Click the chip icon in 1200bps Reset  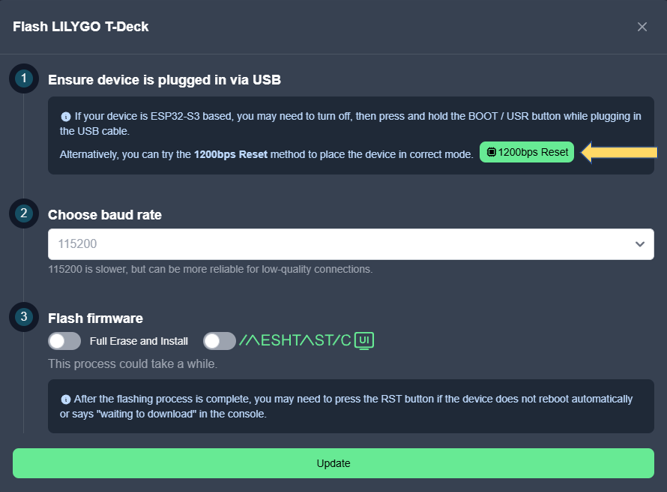491,152
